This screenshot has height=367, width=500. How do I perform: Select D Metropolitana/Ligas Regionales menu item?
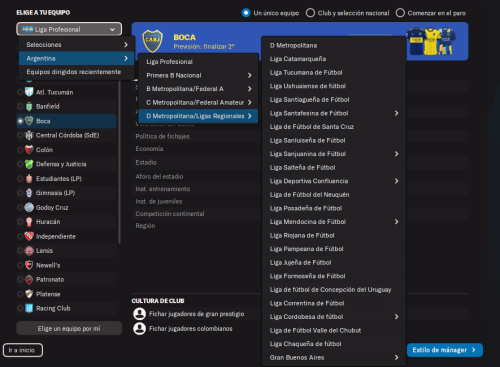click(198, 116)
